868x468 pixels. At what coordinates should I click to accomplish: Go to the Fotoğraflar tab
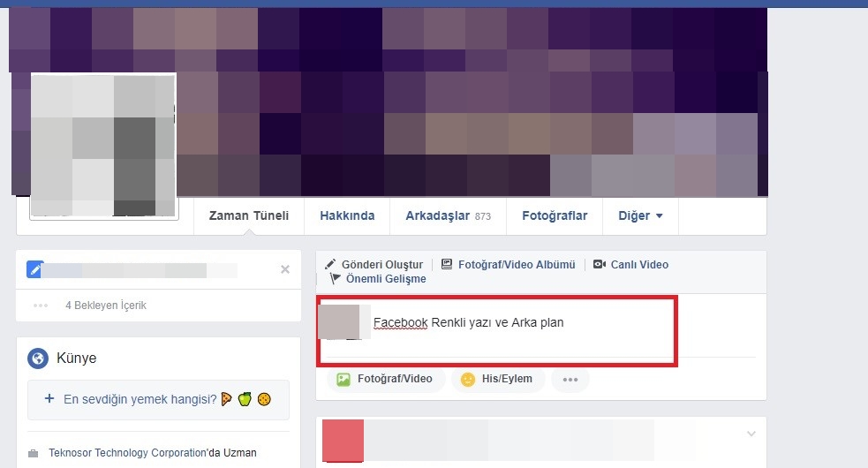[x=555, y=216]
